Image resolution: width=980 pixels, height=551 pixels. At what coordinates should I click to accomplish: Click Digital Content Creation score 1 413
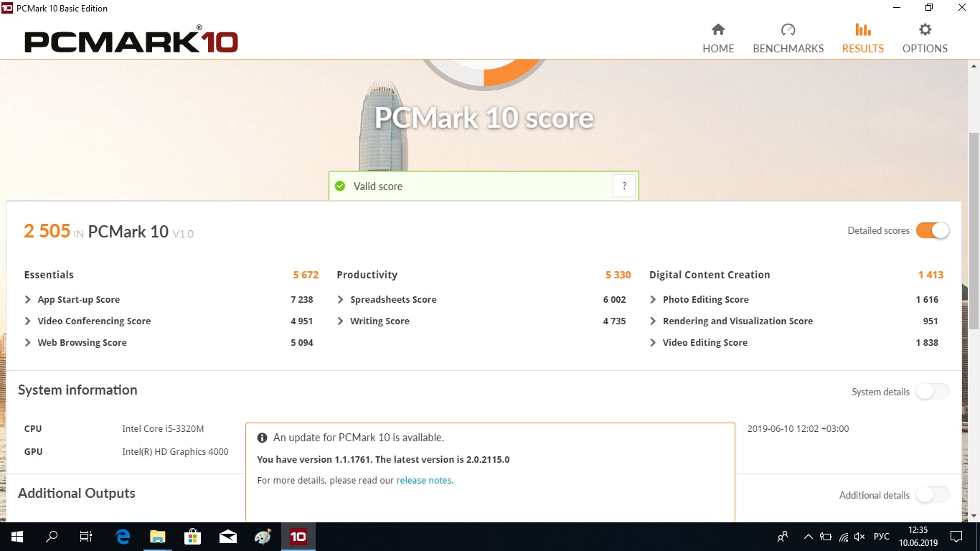[930, 275]
